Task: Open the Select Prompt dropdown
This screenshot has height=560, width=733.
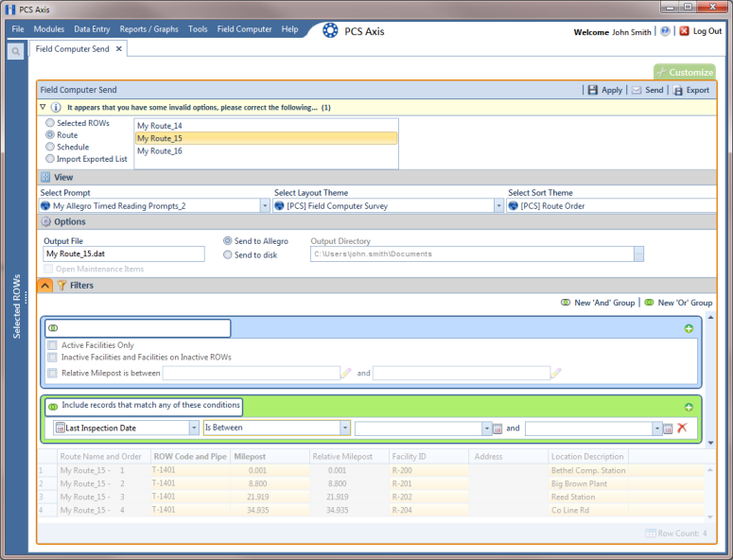Action: (265, 205)
